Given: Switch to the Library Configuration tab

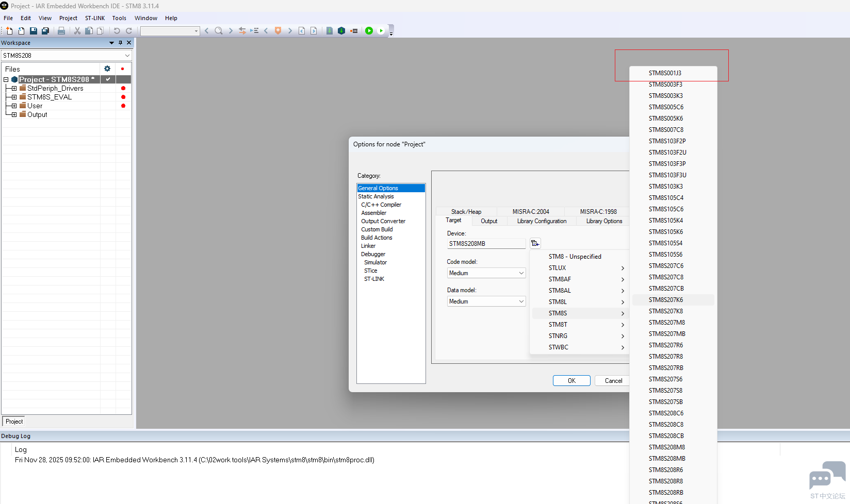Looking at the screenshot, I should (x=542, y=221).
